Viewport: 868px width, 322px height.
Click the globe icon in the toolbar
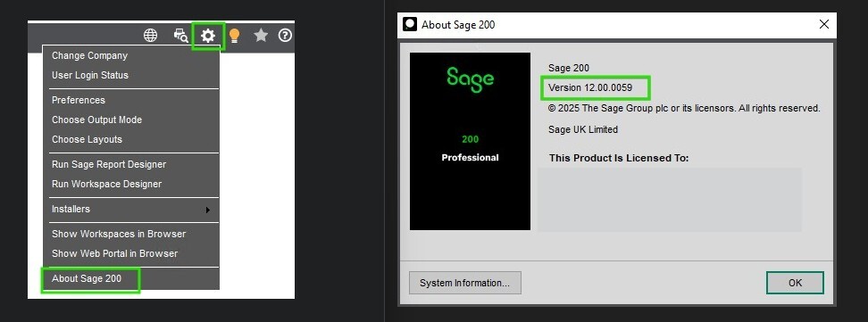150,36
